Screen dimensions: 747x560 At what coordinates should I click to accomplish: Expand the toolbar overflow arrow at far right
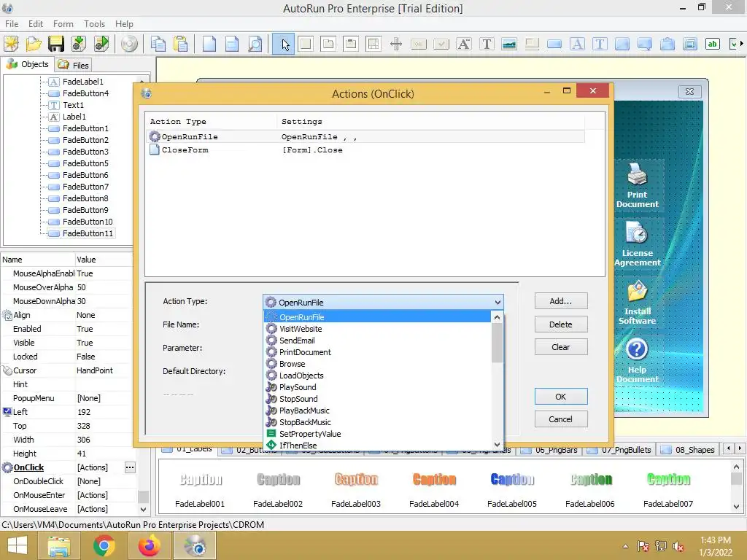click(x=741, y=44)
